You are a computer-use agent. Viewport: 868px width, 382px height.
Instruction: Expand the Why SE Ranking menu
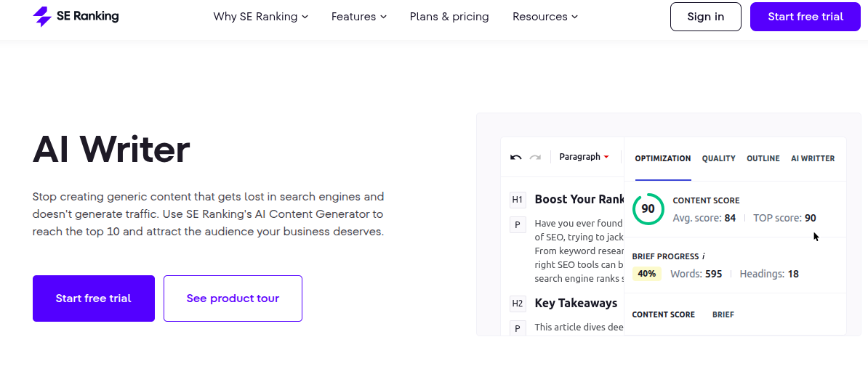point(260,17)
